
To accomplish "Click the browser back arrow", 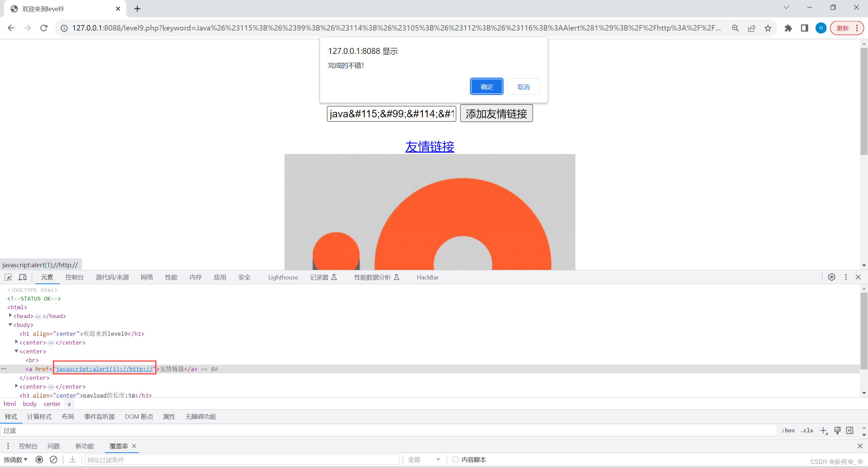I will click(x=11, y=28).
